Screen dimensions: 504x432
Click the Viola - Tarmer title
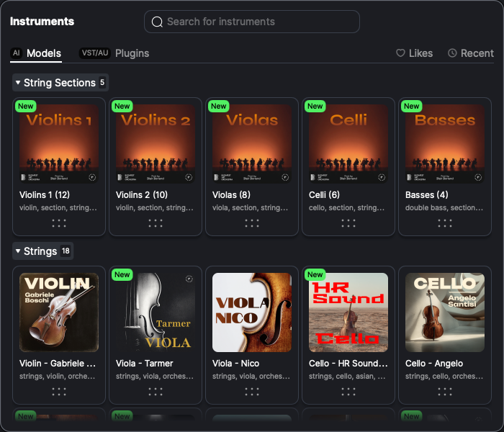[x=144, y=363]
